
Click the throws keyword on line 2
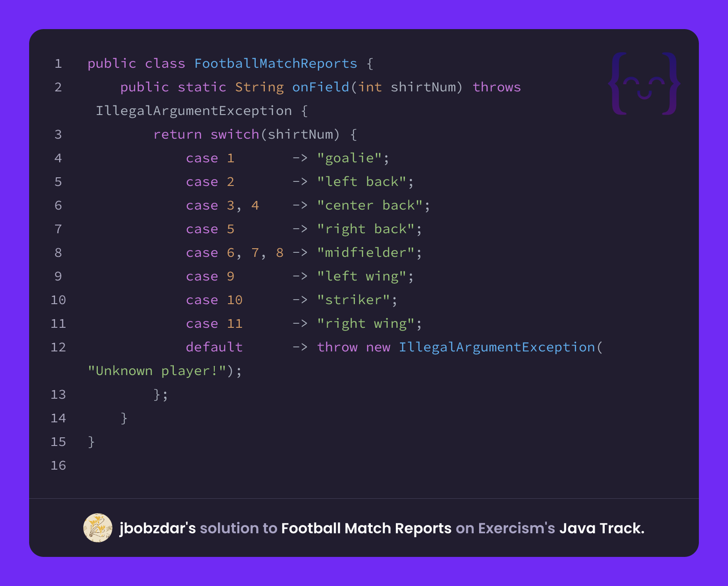click(x=496, y=87)
